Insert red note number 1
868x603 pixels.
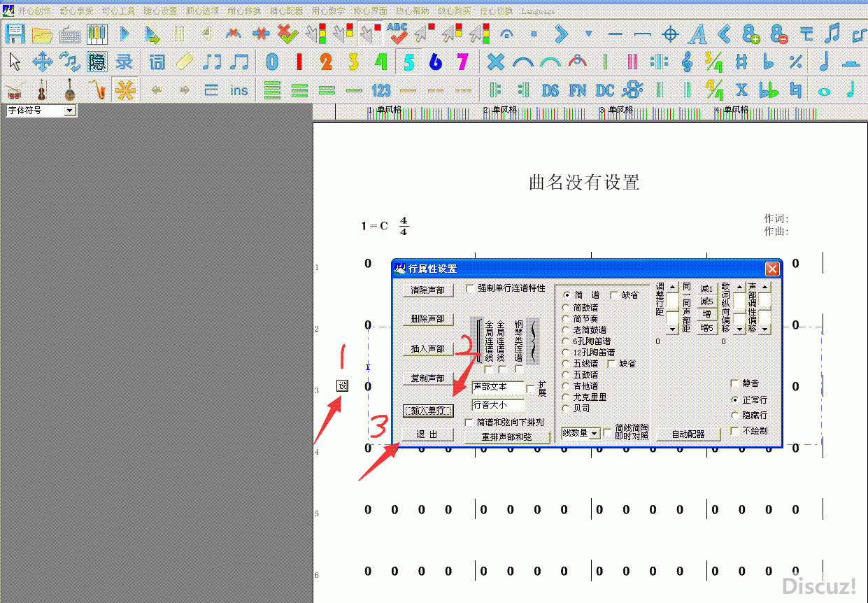[x=299, y=62]
